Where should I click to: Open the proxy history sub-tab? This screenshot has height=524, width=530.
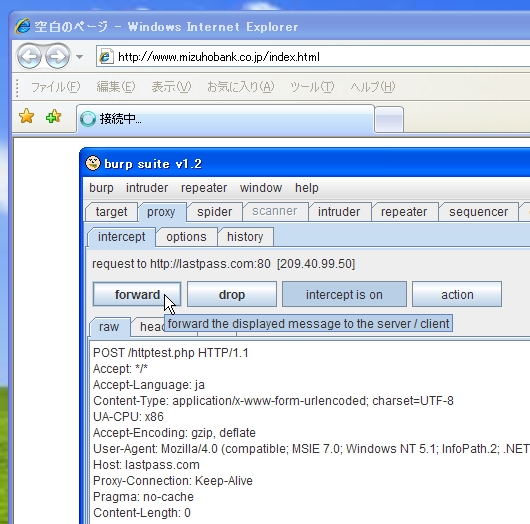pyautogui.click(x=245, y=237)
